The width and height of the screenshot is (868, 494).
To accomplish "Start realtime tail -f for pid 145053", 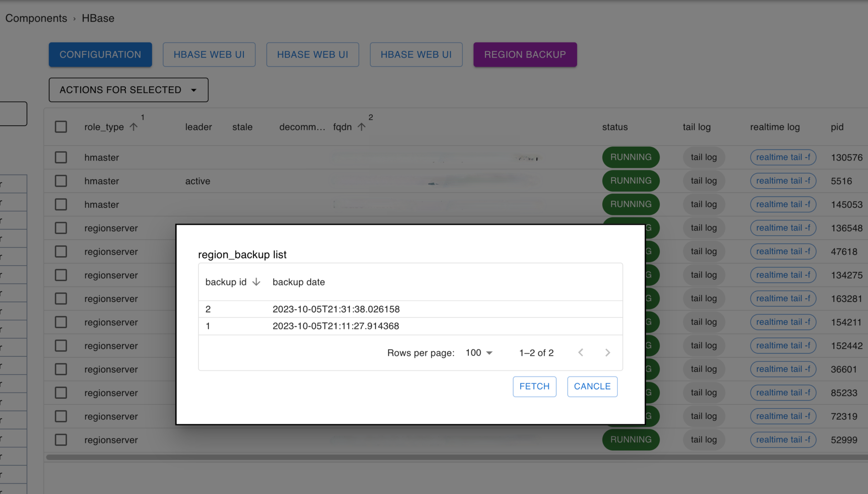I will tap(783, 204).
